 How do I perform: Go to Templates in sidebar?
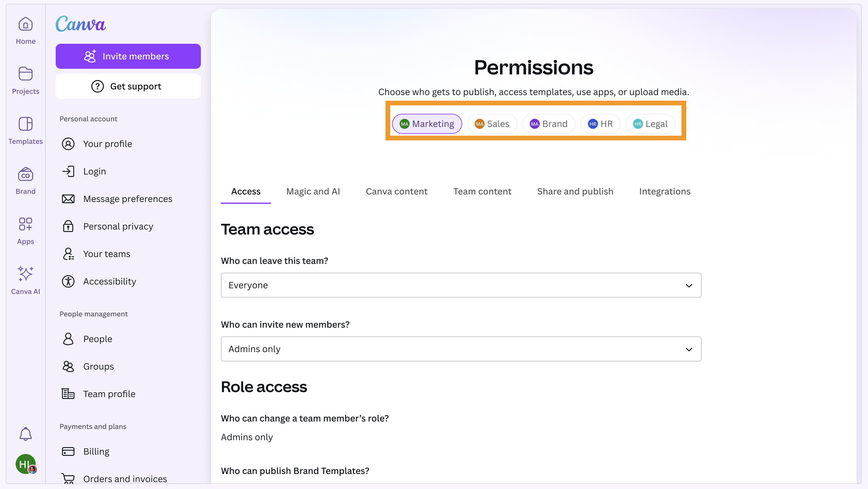[25, 130]
